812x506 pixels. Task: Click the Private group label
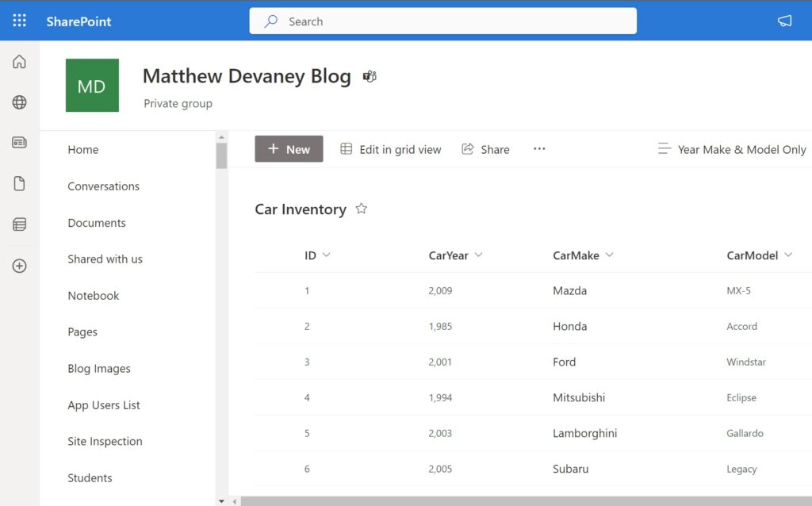click(x=178, y=104)
